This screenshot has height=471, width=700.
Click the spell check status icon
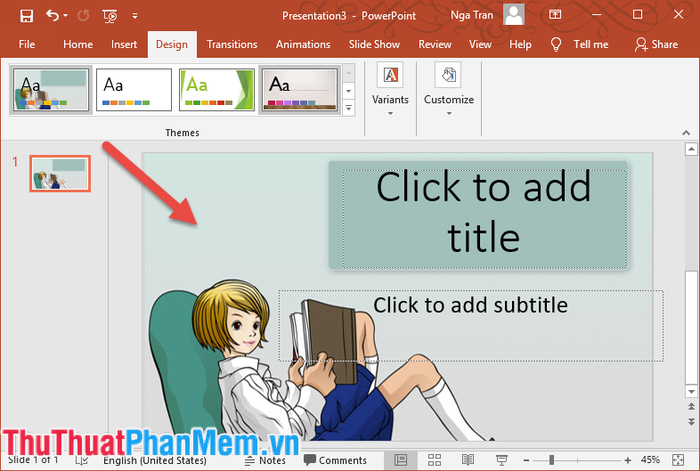coord(81,460)
